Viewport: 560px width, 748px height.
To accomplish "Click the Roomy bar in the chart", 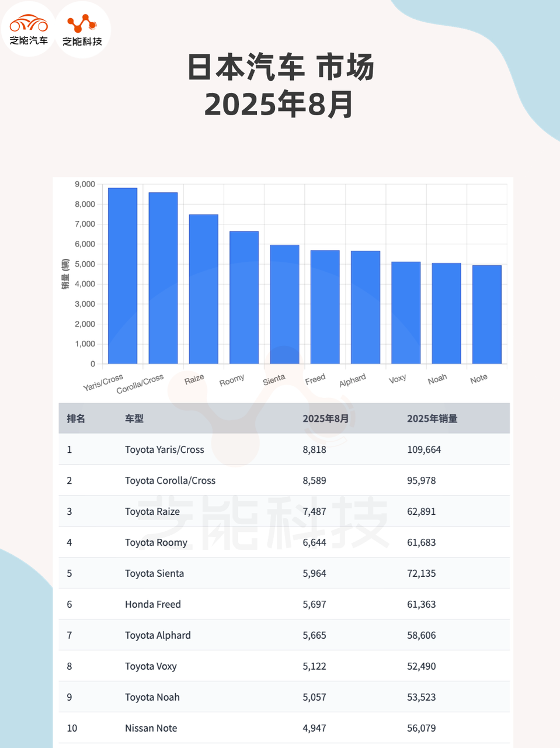I will coord(244,297).
